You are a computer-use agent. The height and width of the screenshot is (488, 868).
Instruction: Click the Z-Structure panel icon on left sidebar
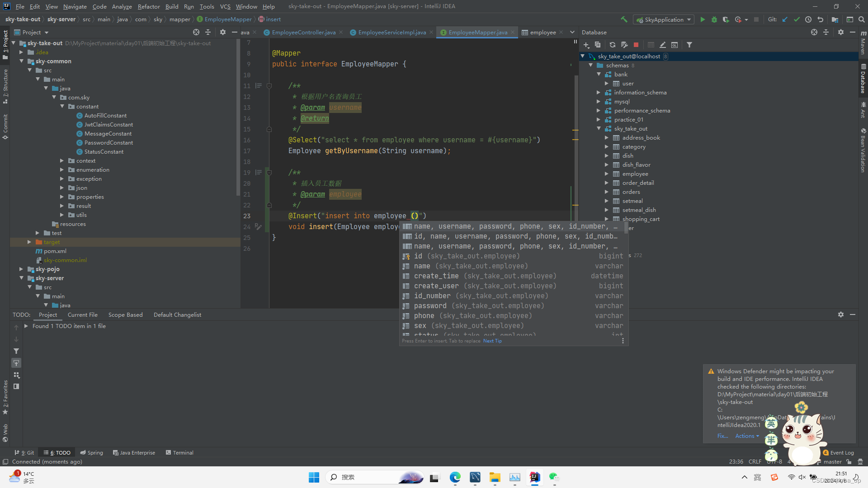(x=5, y=84)
